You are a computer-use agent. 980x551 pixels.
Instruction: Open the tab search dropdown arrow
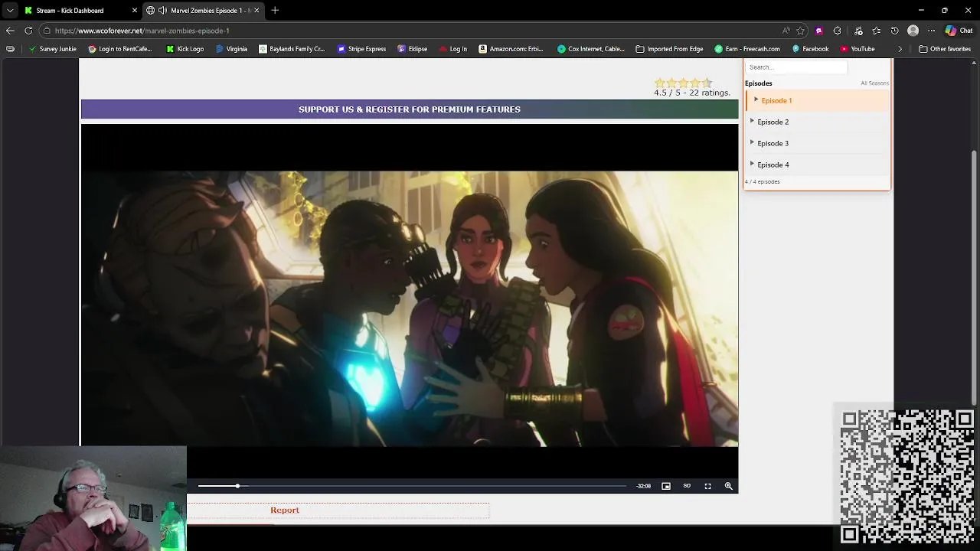click(x=10, y=10)
